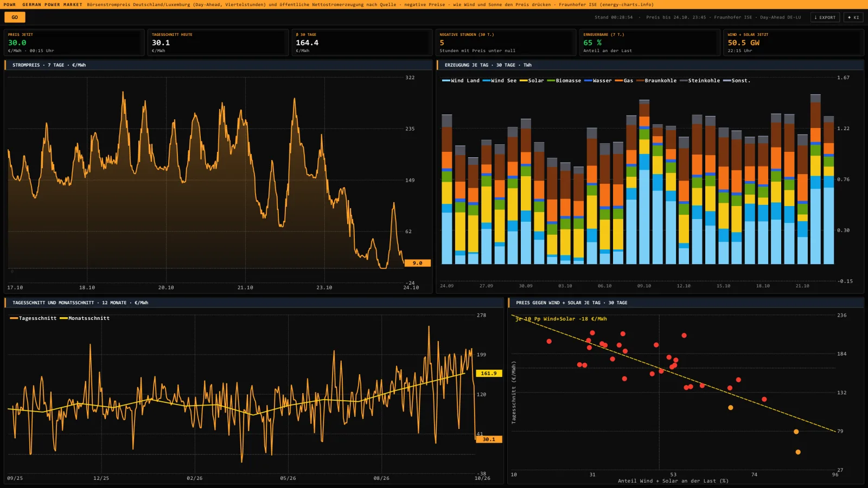Viewport: 868px width, 488px height.
Task: Toggle the Monatsschnitt line legend
Action: click(x=85, y=318)
